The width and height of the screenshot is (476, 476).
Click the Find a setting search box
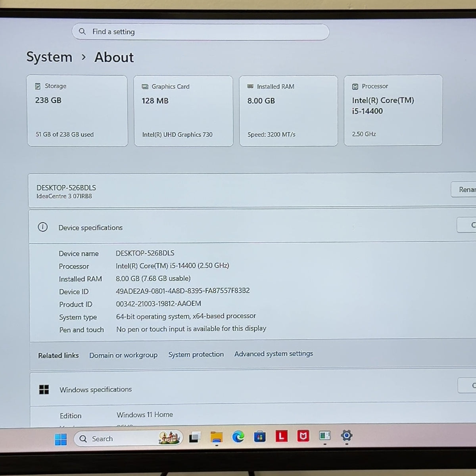[200, 32]
